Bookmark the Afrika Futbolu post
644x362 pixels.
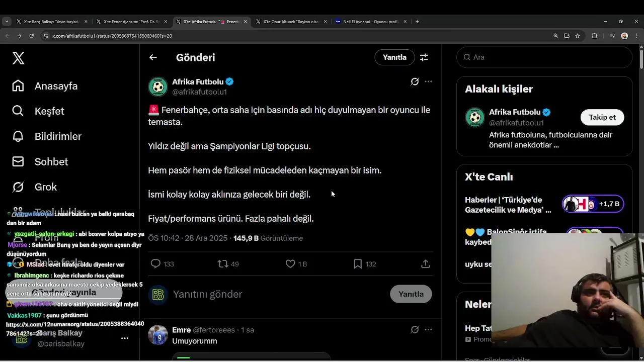pos(358,264)
